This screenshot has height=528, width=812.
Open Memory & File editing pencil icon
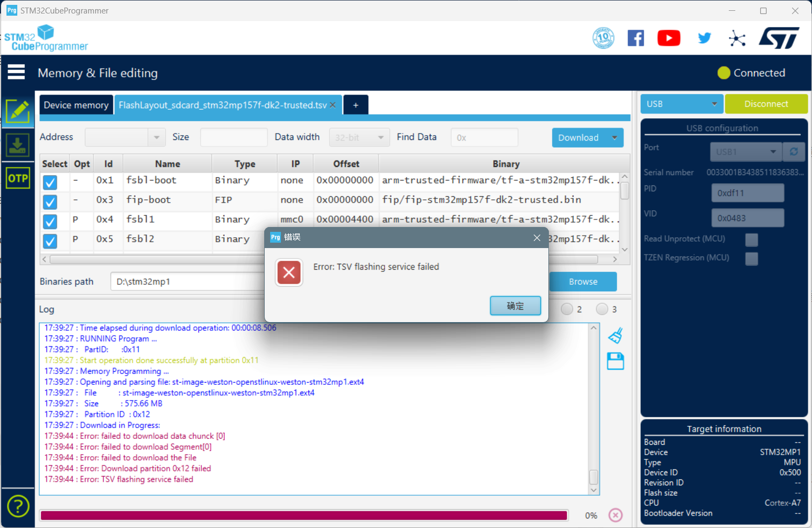(18, 111)
